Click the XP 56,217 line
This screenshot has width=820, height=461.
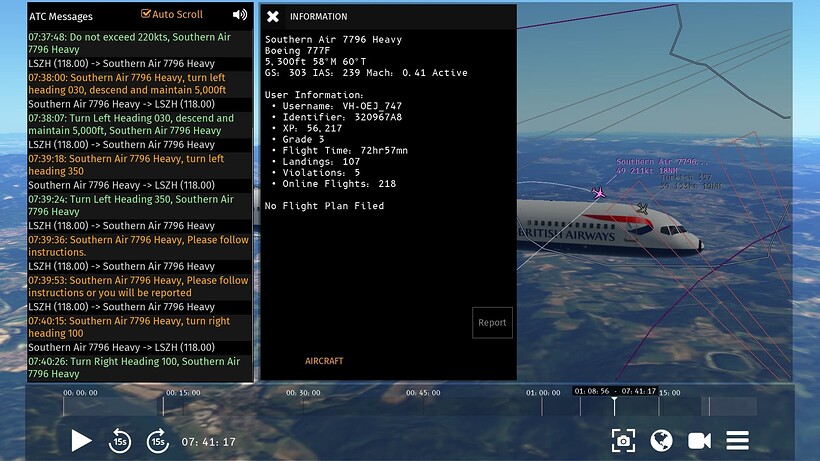[312, 128]
